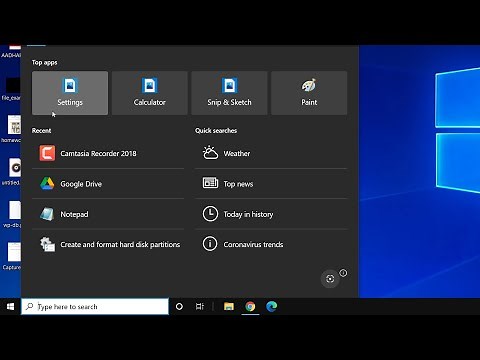Viewport: 480px width, 360px height.
Task: Select the Capture desktop file icon
Action: click(x=14, y=252)
